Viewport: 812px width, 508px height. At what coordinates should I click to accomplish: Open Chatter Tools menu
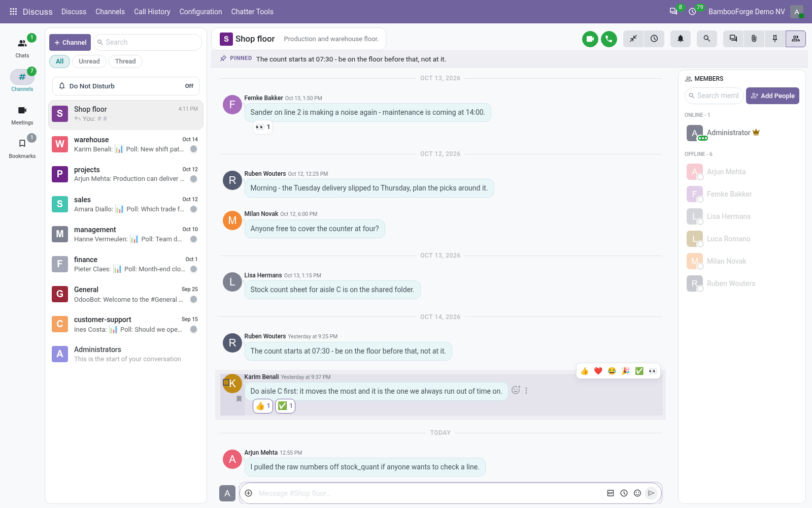[x=252, y=12]
